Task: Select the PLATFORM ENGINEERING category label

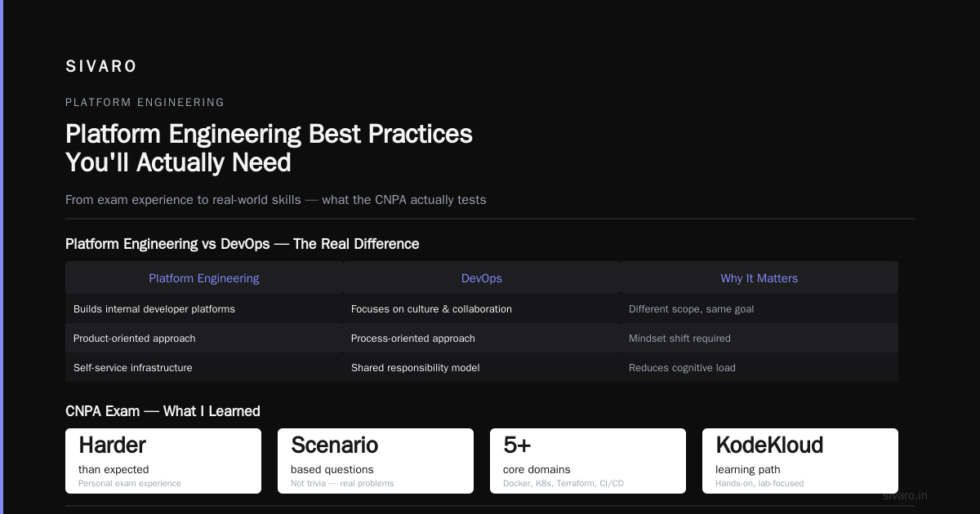Action: [145, 103]
